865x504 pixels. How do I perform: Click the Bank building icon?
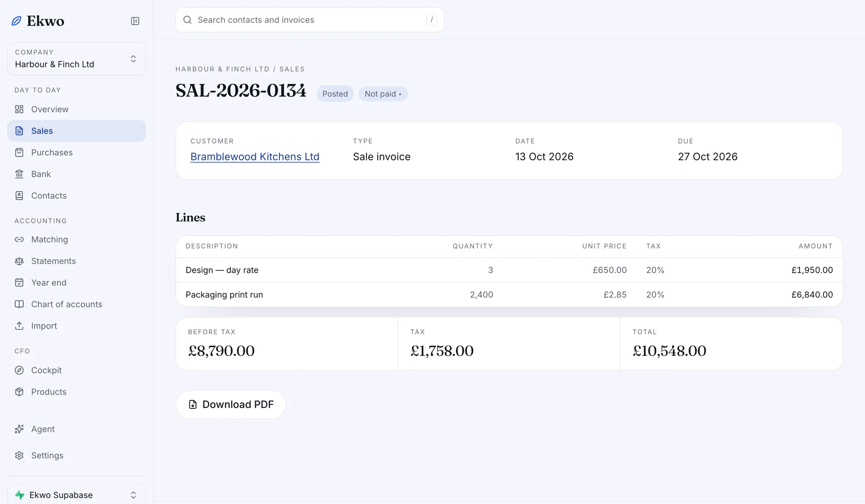click(x=19, y=174)
